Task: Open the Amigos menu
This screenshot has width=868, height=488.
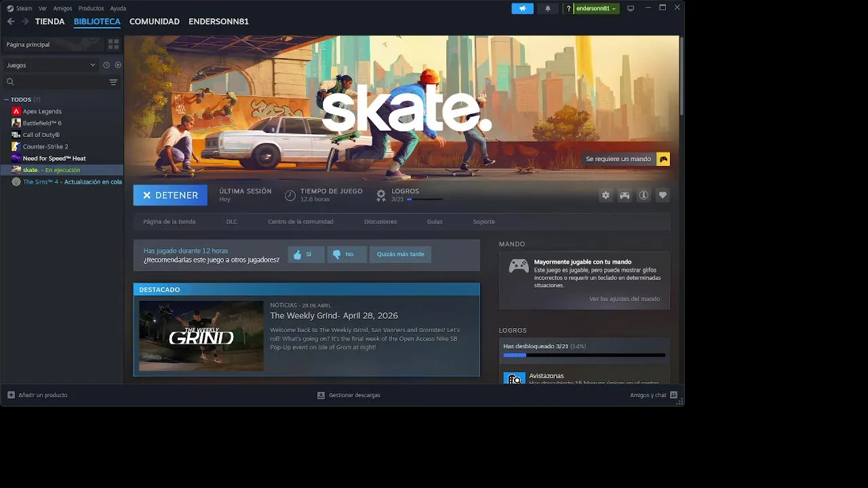Action: point(62,8)
